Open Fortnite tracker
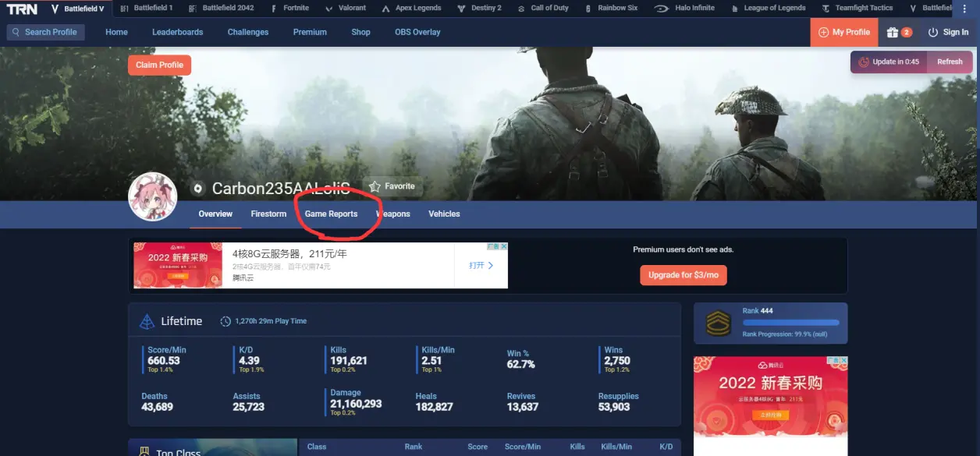The height and width of the screenshot is (456, 980). (x=289, y=8)
